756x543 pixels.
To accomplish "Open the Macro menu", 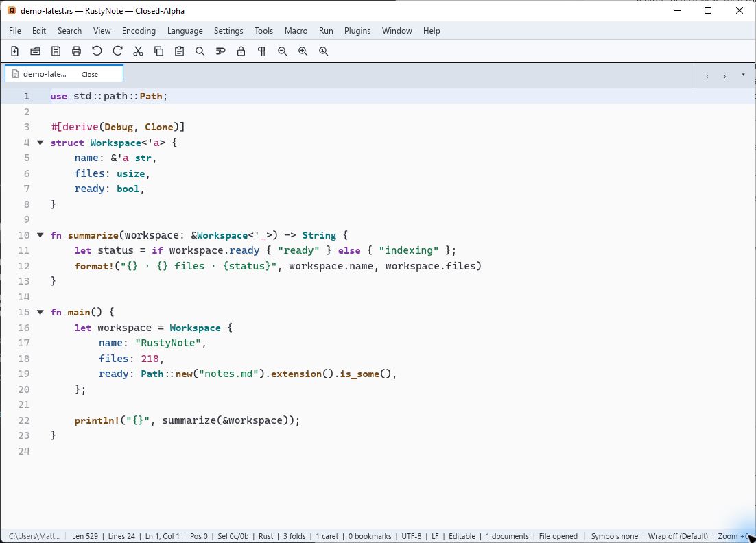I will [296, 30].
